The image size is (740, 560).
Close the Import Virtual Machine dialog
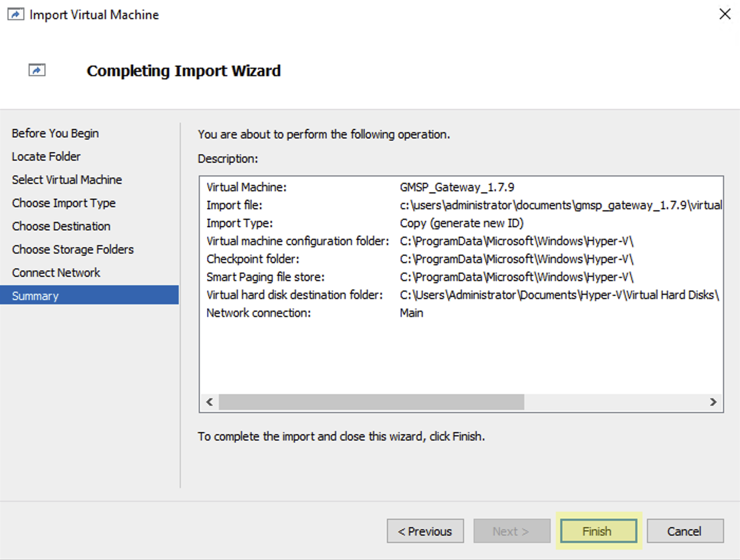point(725,14)
